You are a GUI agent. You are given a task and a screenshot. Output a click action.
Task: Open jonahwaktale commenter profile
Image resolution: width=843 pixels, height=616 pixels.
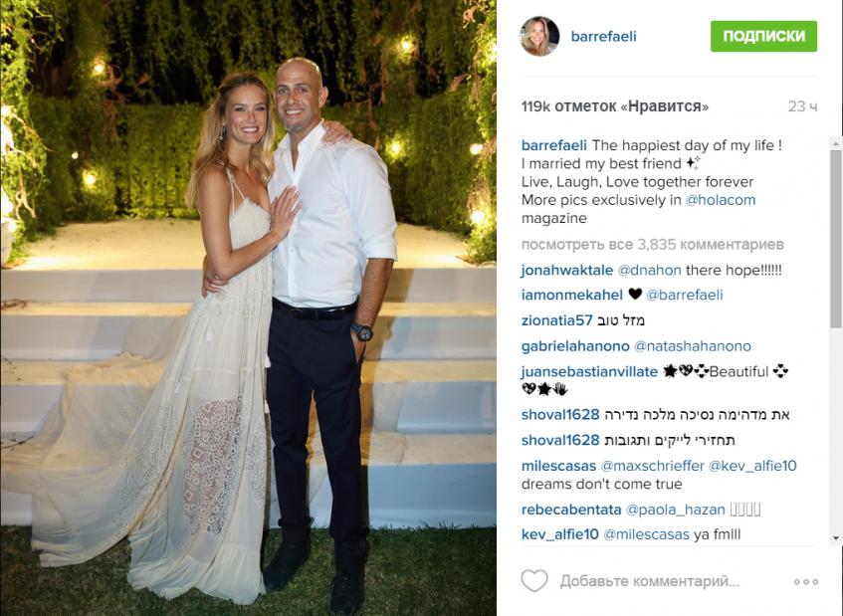(x=566, y=270)
